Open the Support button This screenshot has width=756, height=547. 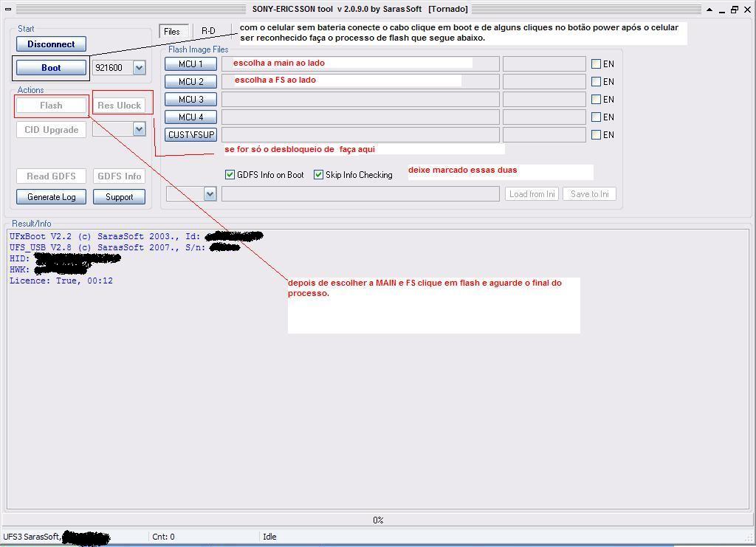tap(119, 196)
